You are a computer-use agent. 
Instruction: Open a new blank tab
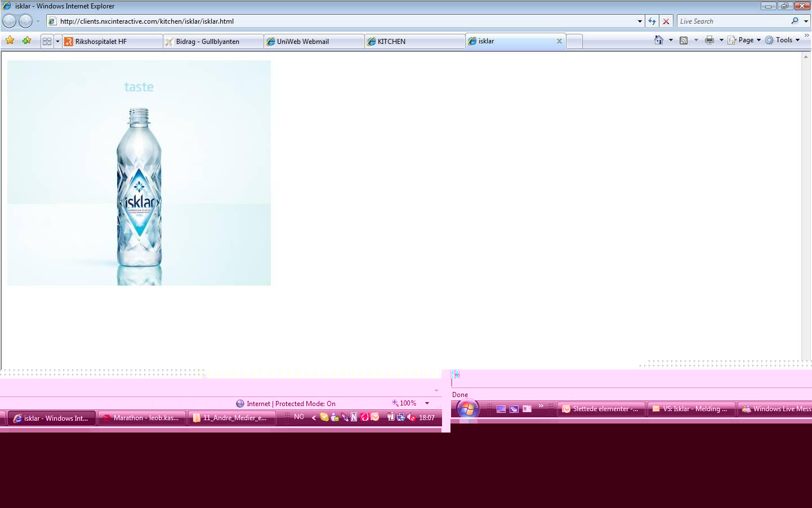click(574, 41)
